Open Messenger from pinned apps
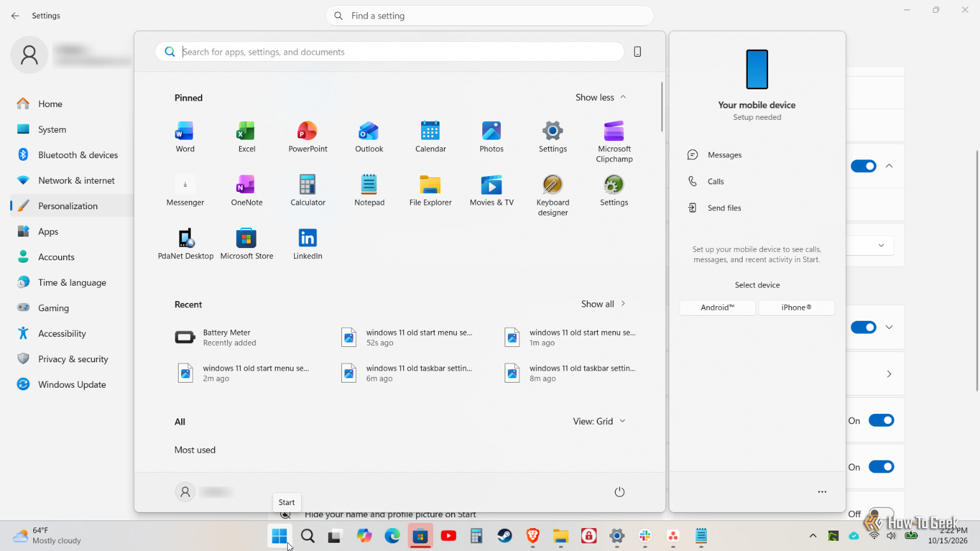Image resolution: width=980 pixels, height=551 pixels. (x=185, y=190)
